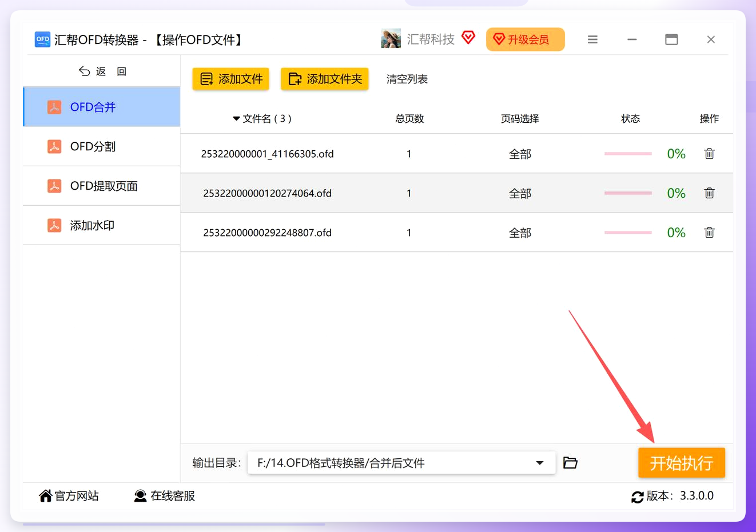The width and height of the screenshot is (756, 532).
Task: Click trash icon for 25322000000292248807.ofd
Action: [709, 233]
